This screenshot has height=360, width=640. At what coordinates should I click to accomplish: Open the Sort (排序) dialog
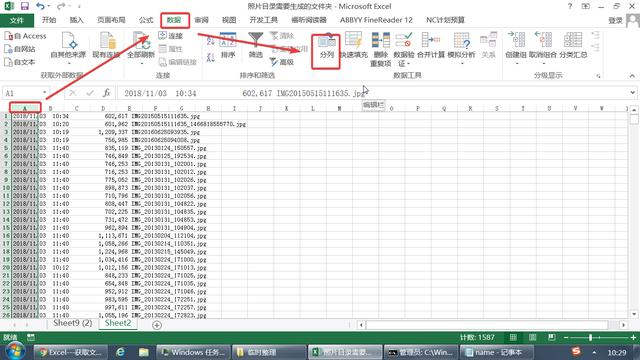pos(228,46)
